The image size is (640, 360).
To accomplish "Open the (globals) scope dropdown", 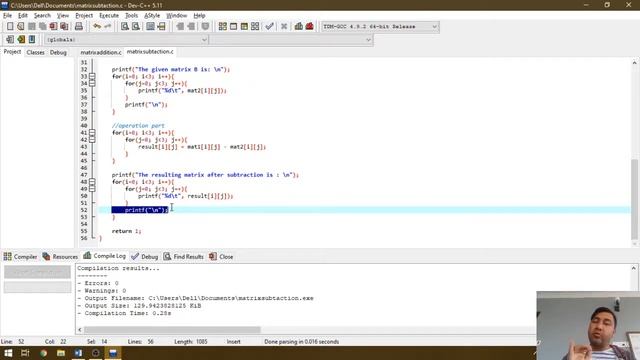I will 127,40.
